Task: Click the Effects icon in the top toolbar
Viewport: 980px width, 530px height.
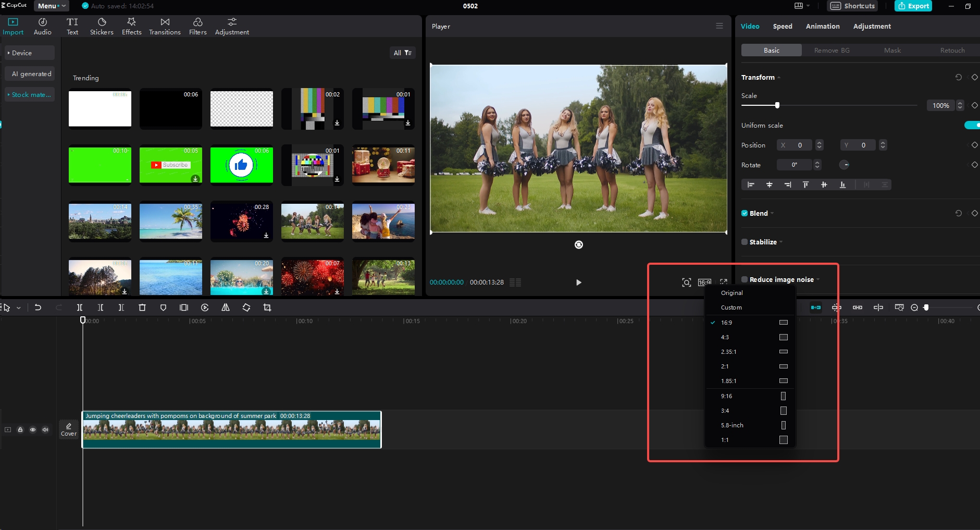Action: 131,26
